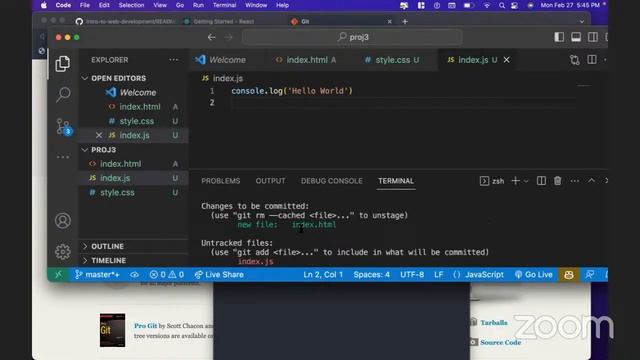Screen dimensions: 640x360
Task: Click Source Code link in browser page
Action: tap(501, 342)
